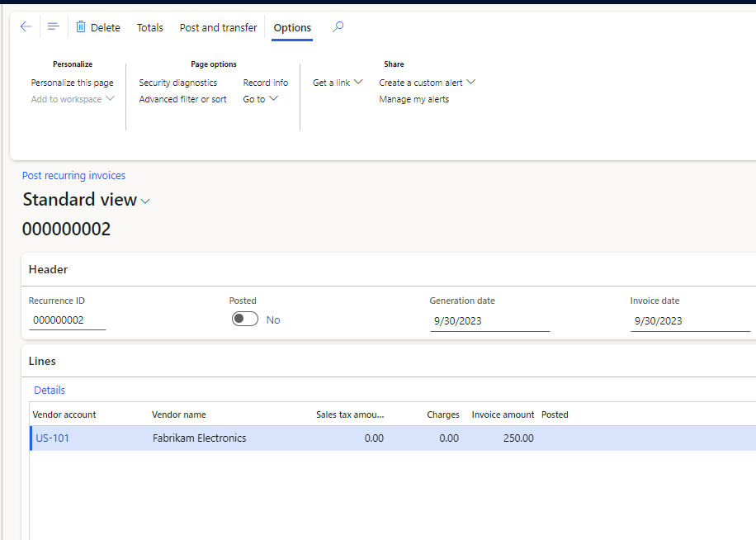
Task: Select Post and transfer from action bar
Action: click(x=218, y=27)
